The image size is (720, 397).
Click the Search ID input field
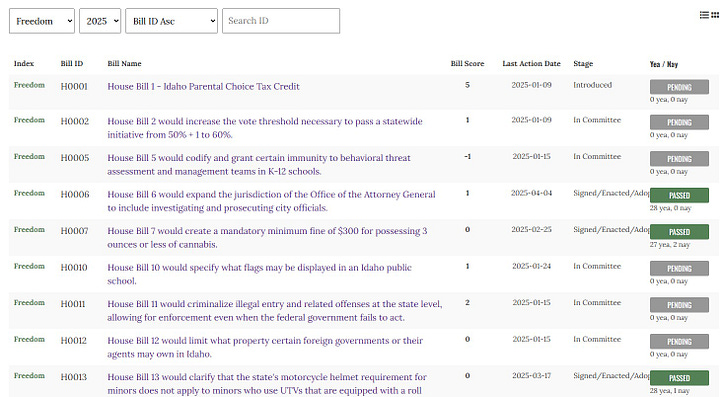[x=281, y=21]
